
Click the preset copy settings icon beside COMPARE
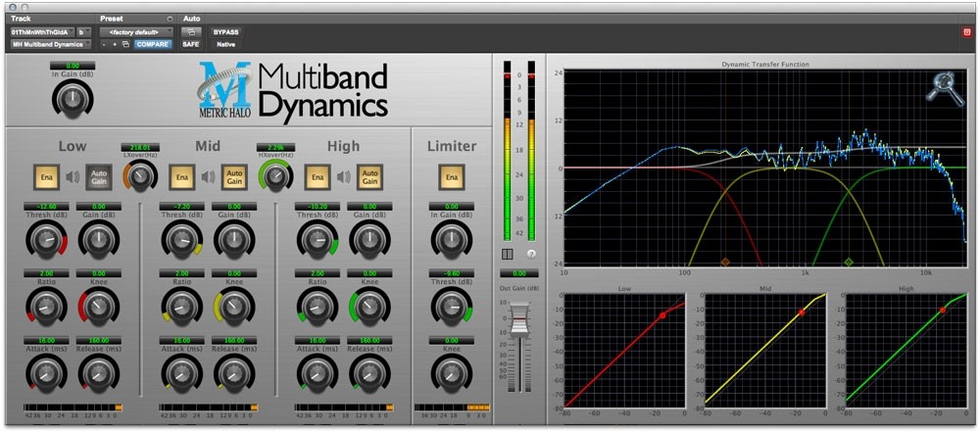125,44
